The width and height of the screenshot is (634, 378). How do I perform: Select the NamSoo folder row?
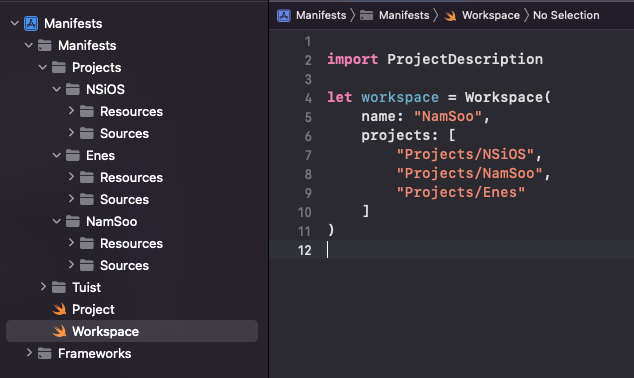(132, 221)
